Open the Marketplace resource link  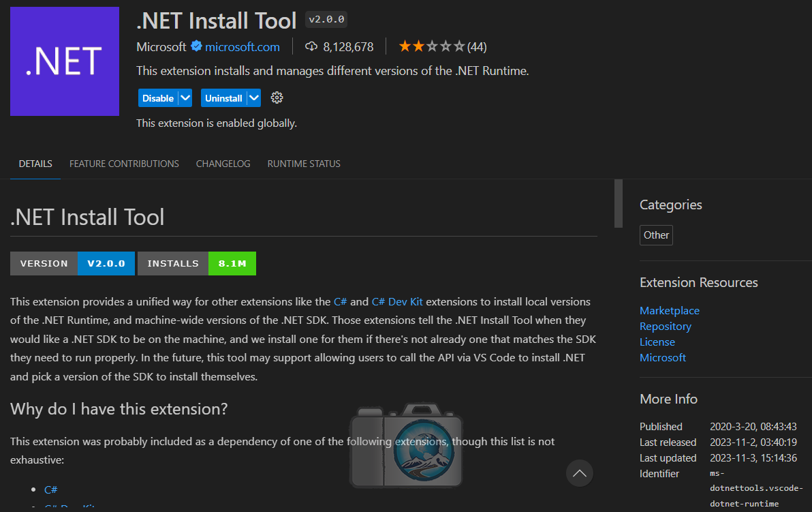[x=669, y=310]
